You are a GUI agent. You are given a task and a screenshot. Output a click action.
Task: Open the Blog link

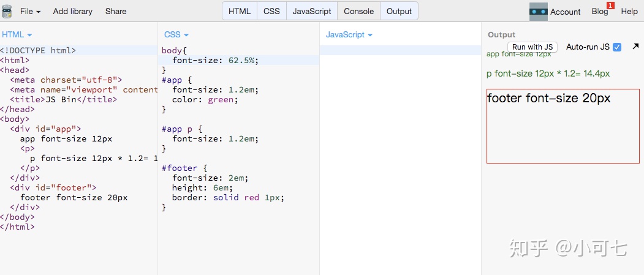600,12
